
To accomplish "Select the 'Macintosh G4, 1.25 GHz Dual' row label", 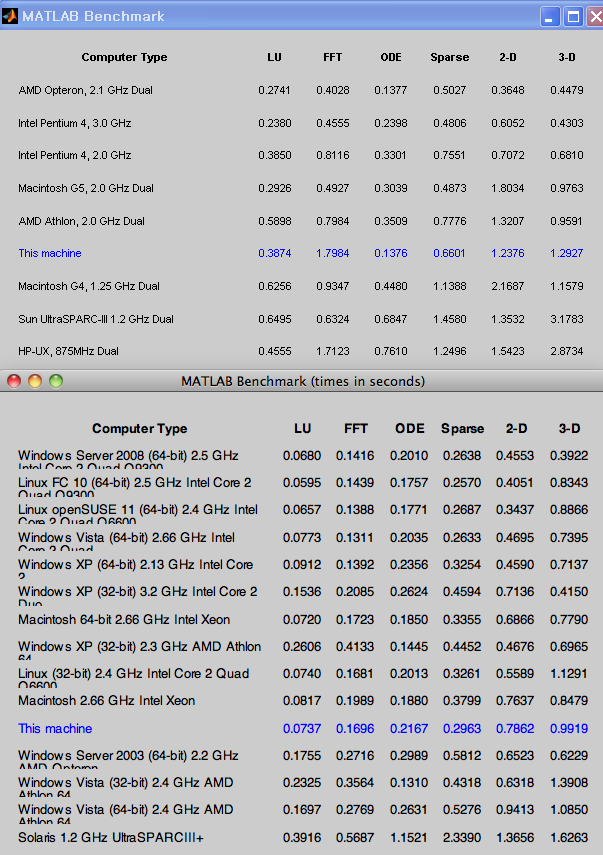I will click(x=89, y=286).
